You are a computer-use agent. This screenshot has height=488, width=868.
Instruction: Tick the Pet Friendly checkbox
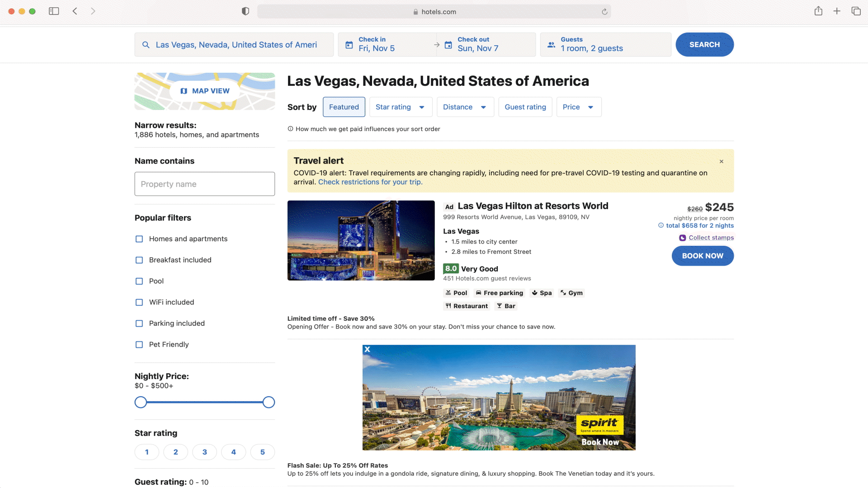(x=139, y=345)
